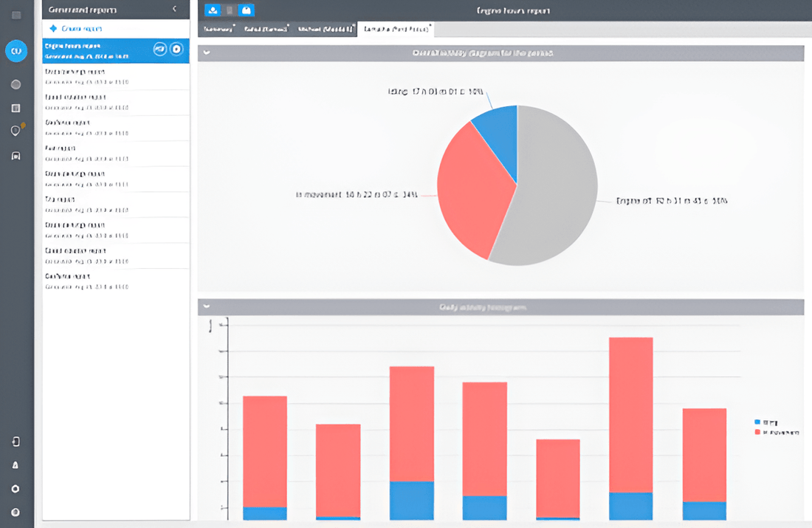Switch to the Summary tab
The width and height of the screenshot is (812, 528).
tap(219, 29)
